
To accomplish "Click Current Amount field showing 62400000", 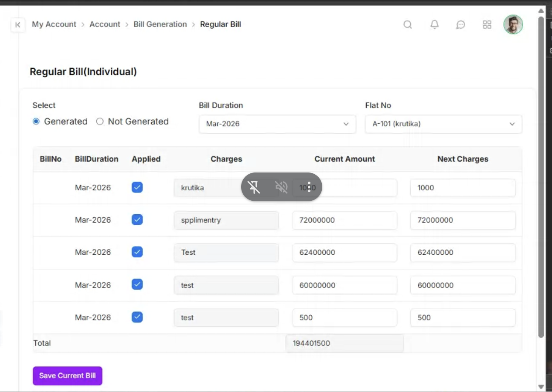I will [x=344, y=252].
